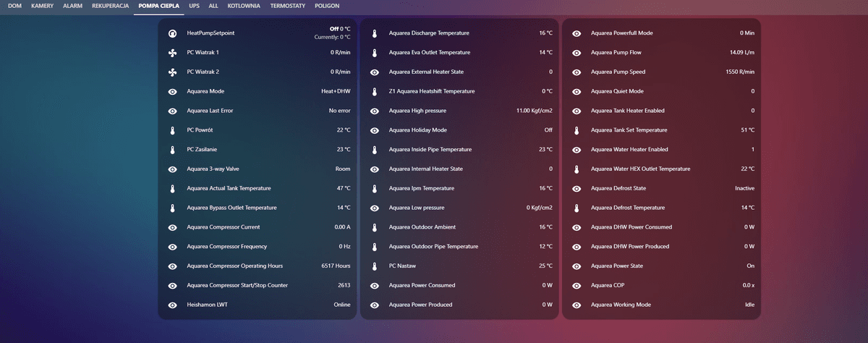Switch to the TERMOSTATY tab
This screenshot has width=868, height=343.
coord(287,6)
